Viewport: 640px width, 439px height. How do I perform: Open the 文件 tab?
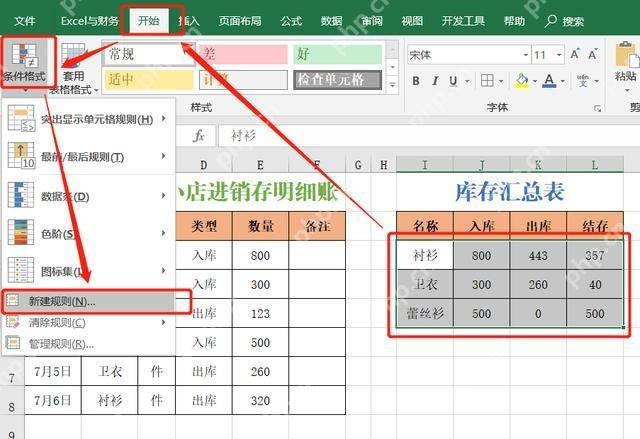[24, 21]
